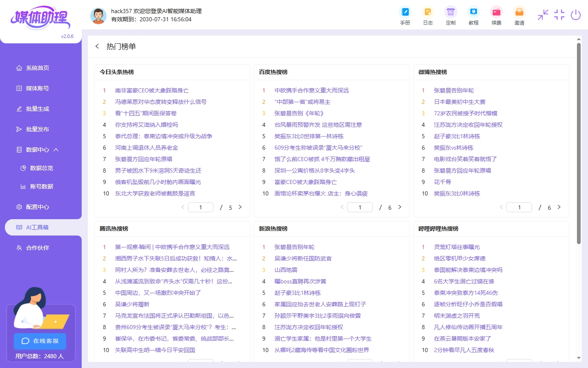Screen dimensions: 588x368
Task: Select 账号数据 under 数据中心
Action: coord(41,186)
